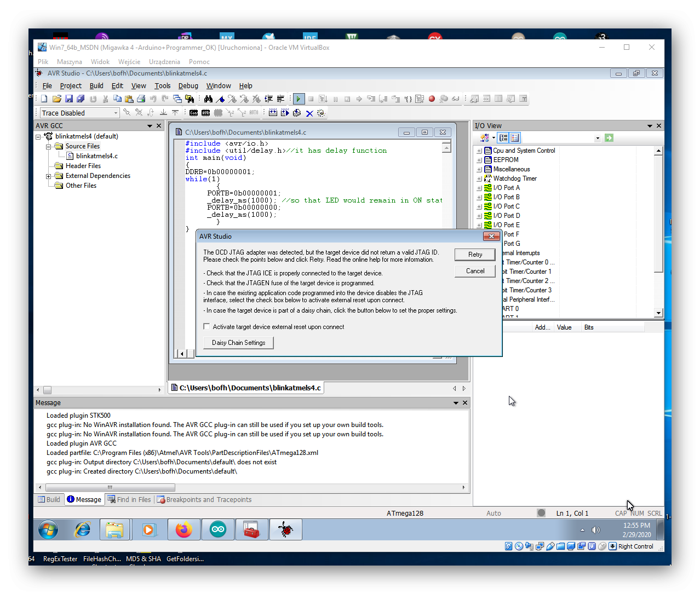This screenshot has width=700, height=594.
Task: Close the AVR GCC panel
Action: [x=159, y=126]
